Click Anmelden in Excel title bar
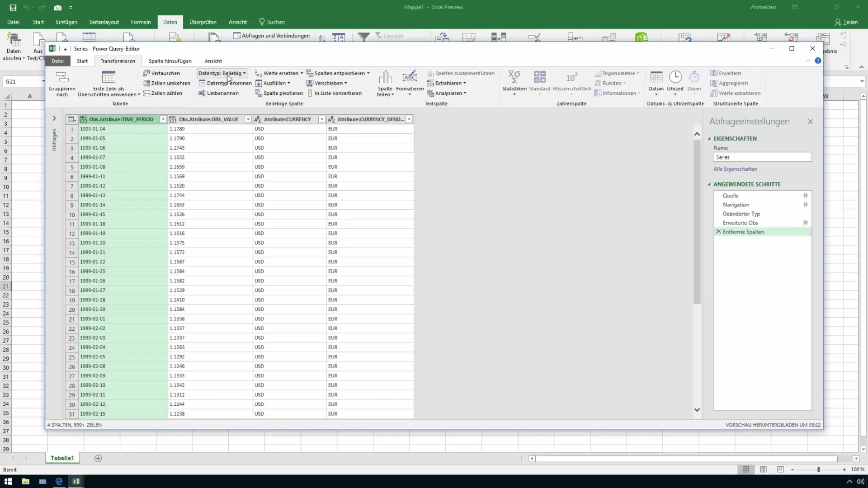 click(763, 7)
